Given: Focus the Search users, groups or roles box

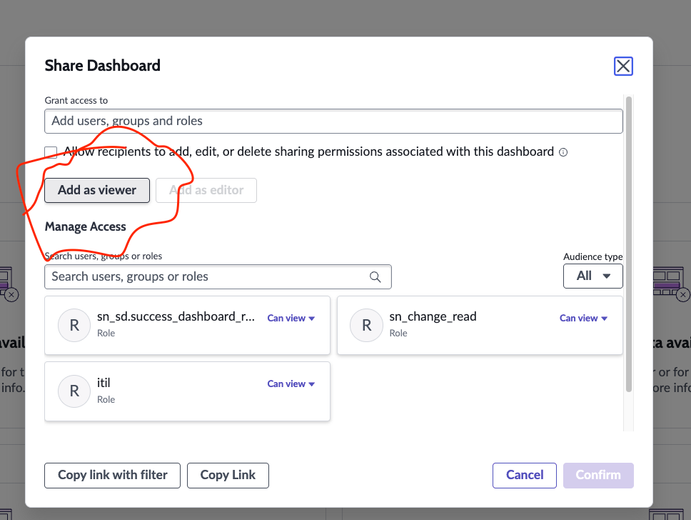Looking at the screenshot, I should click(218, 277).
